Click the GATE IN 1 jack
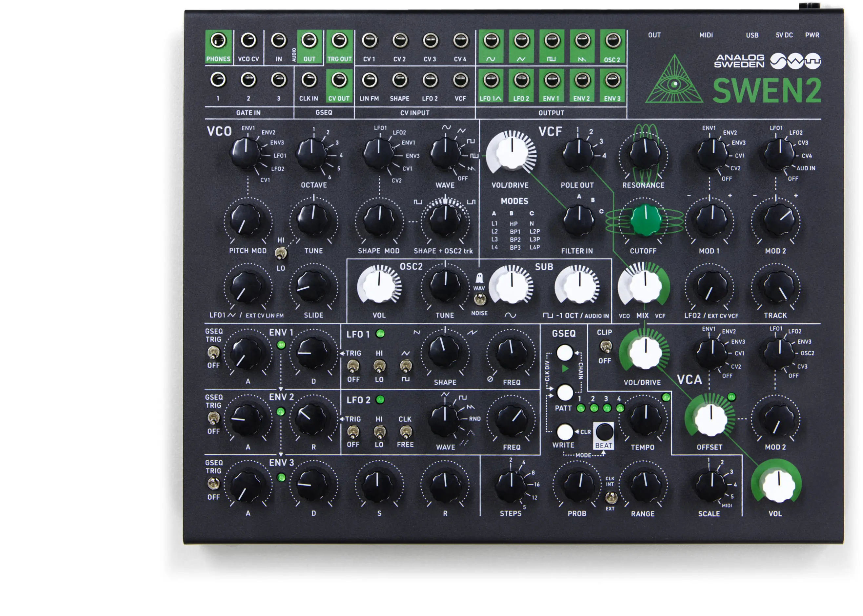This screenshot has height=616, width=863. point(218,80)
